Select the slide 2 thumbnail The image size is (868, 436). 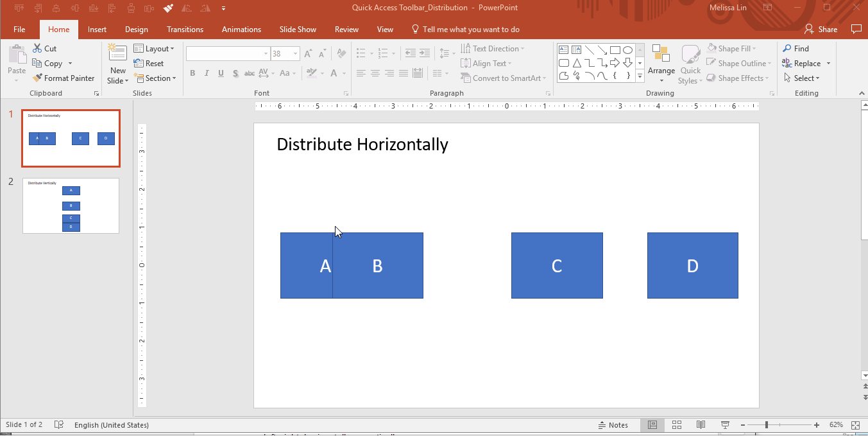click(71, 205)
